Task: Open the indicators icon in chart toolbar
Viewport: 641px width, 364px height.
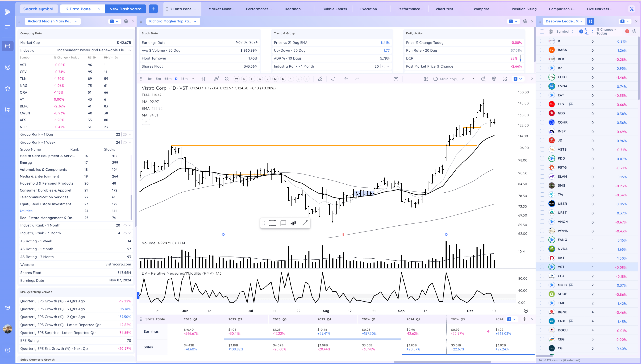Action: (216, 79)
